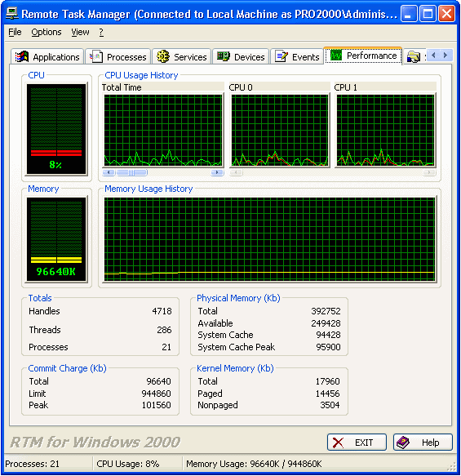Click status bar Processes: 21
This screenshot has width=461, height=476.
[32, 464]
